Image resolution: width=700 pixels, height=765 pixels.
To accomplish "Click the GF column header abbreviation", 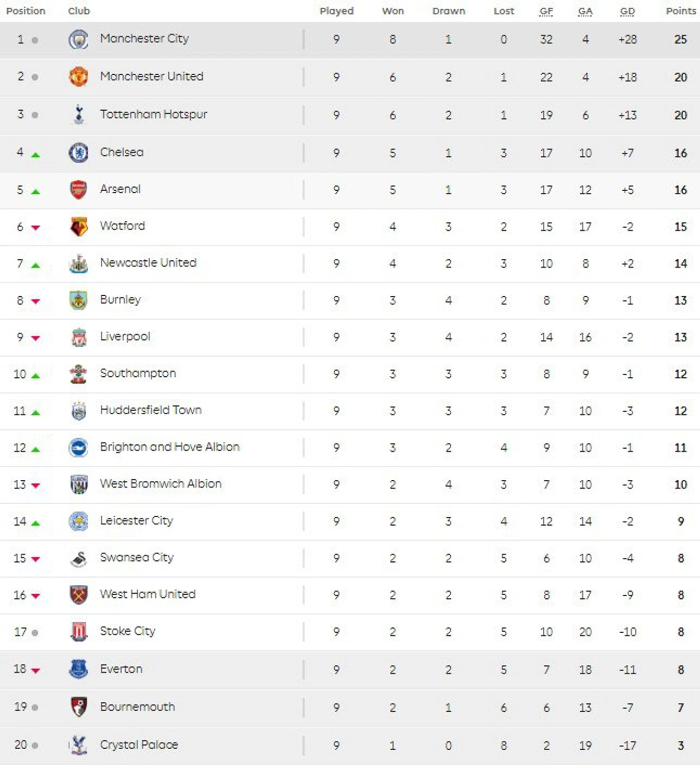I will tap(546, 12).
